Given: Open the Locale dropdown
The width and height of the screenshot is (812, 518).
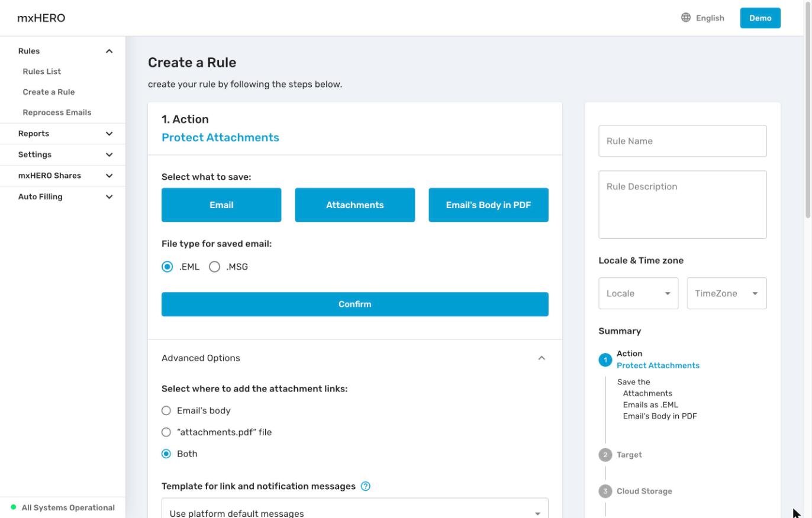Looking at the screenshot, I should (638, 293).
